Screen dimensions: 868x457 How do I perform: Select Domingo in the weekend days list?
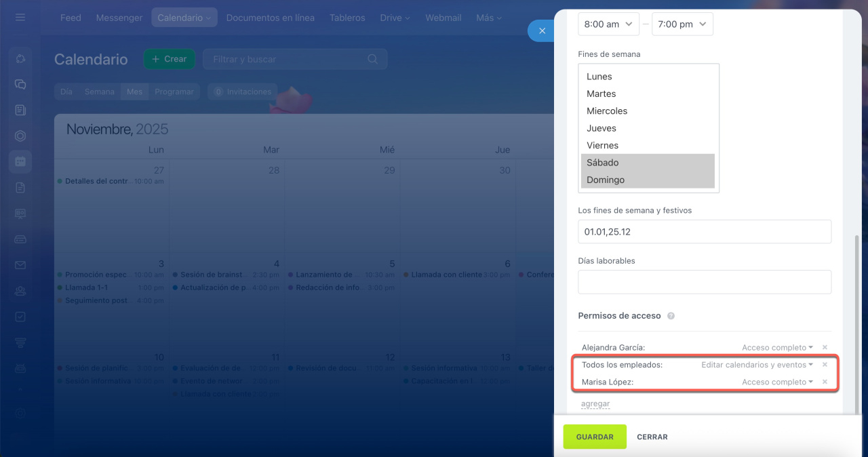click(648, 180)
